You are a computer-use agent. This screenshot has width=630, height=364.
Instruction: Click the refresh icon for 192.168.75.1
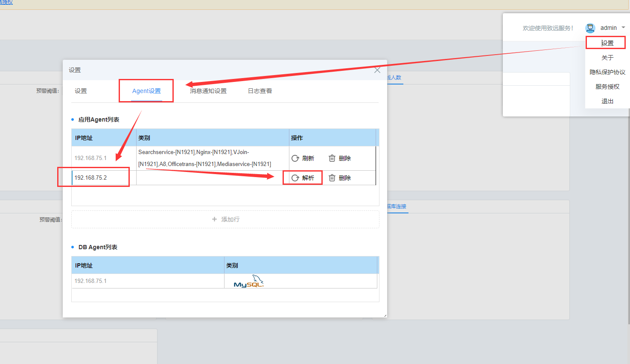(295, 158)
